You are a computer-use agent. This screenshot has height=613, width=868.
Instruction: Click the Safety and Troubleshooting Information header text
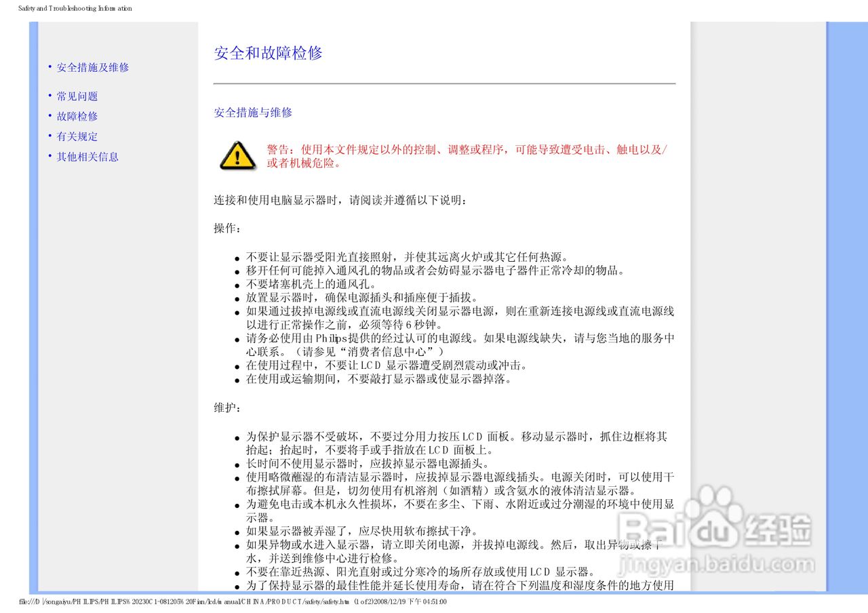pos(75,9)
